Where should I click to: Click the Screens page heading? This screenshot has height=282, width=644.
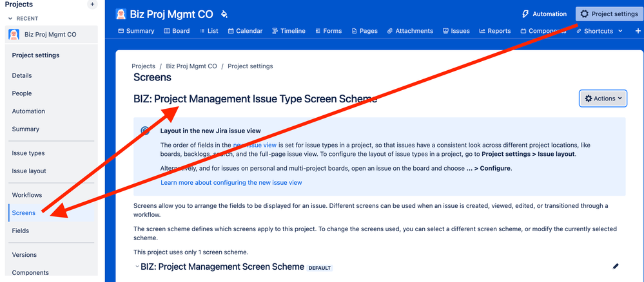coord(152,77)
